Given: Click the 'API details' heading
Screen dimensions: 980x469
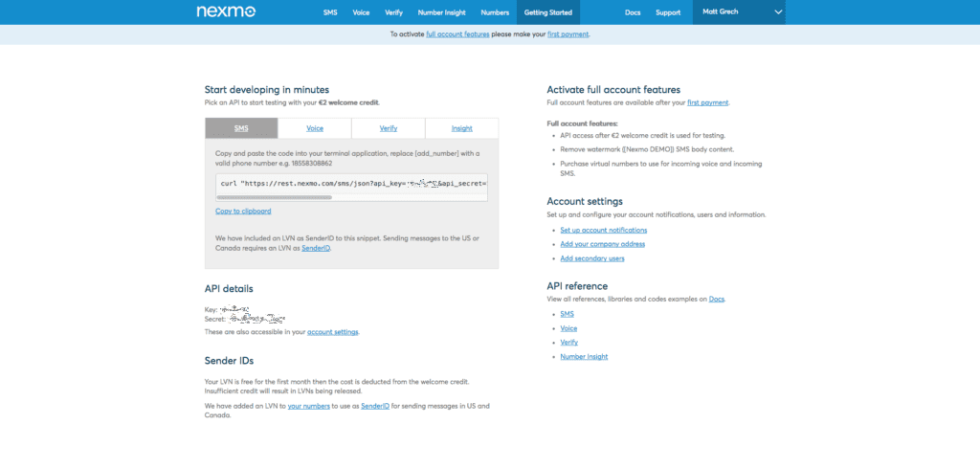Looking at the screenshot, I should pos(229,289).
